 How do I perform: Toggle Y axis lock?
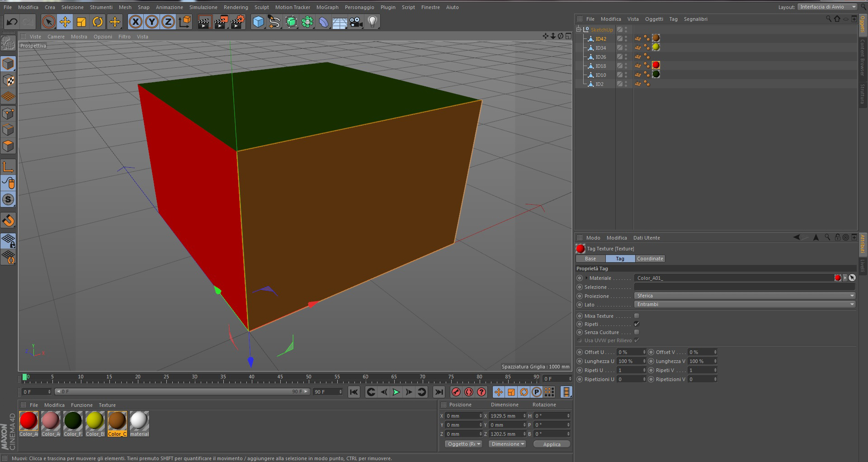click(x=152, y=22)
